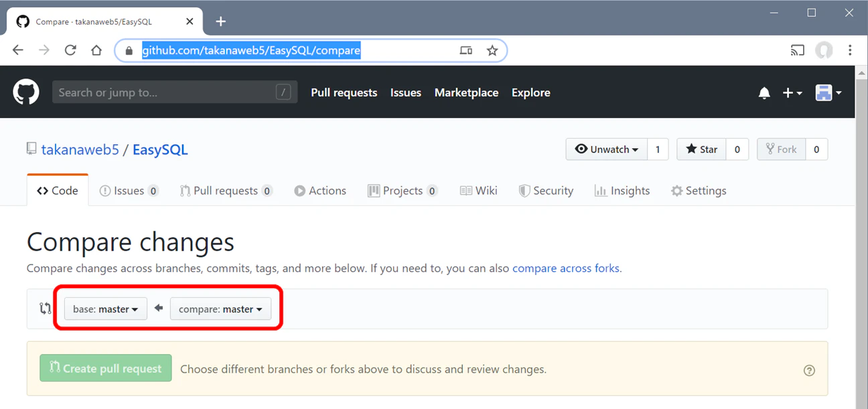Open the Unwatch dropdown
868x409 pixels.
(607, 150)
